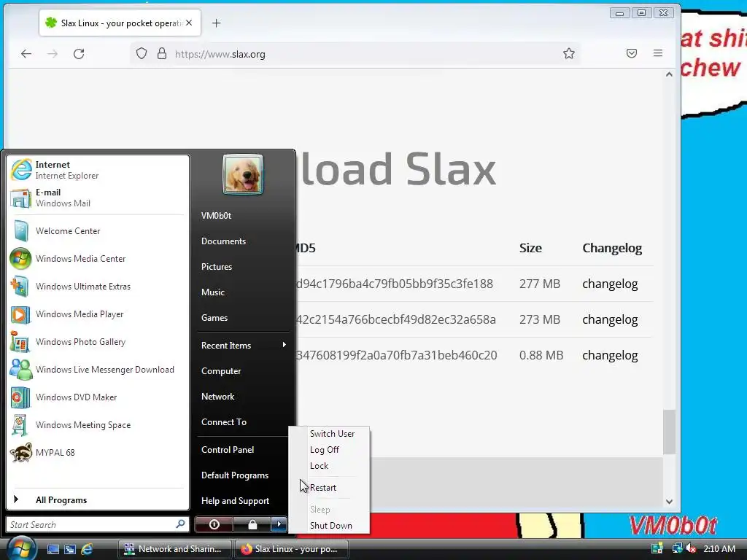Launch Windows Media Center
This screenshot has height=560, width=747.
(x=98, y=259)
